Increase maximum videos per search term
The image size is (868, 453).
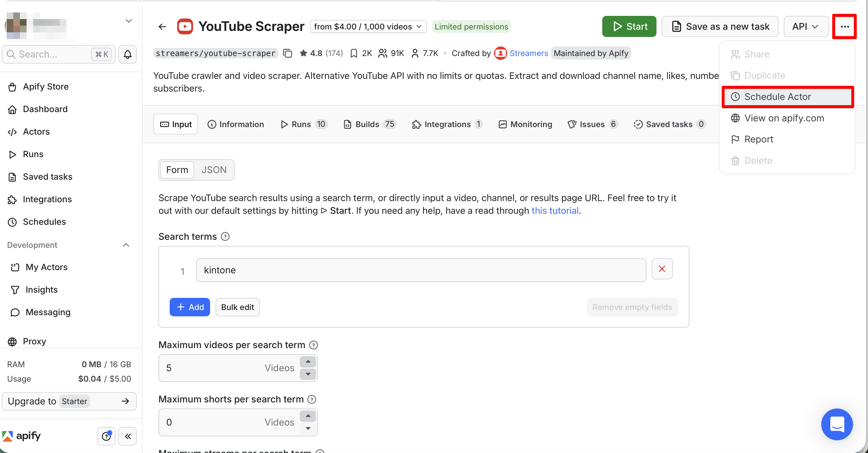[x=308, y=361]
